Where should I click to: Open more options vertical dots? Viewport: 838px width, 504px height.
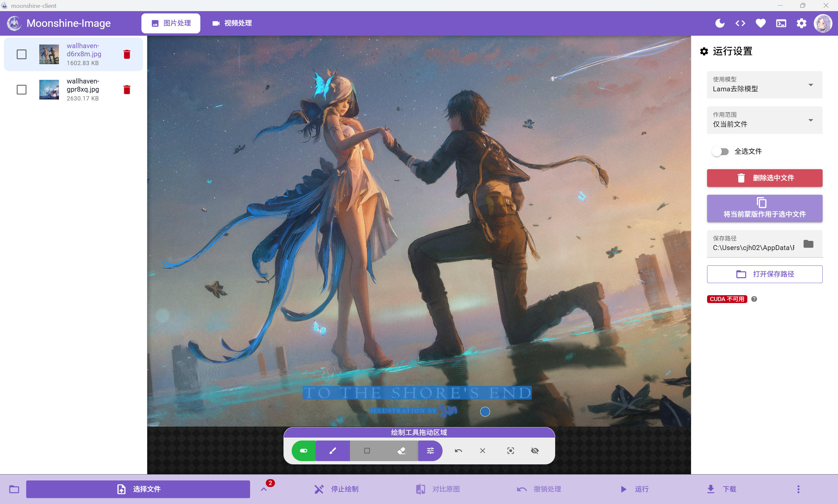point(798,489)
